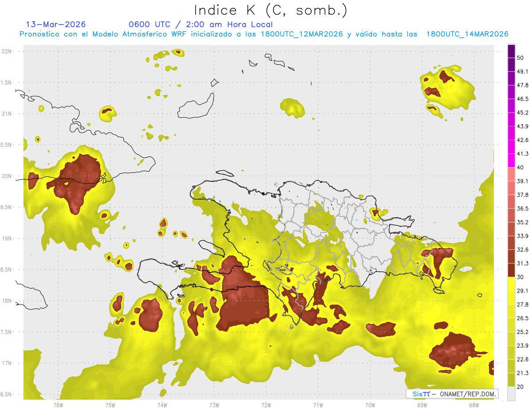Click latitude axis label "17N"
This screenshot has width=532, height=411.
click(7, 363)
